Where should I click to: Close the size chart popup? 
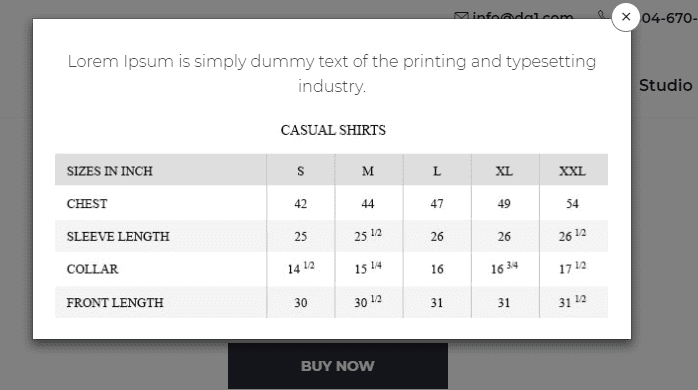click(x=625, y=17)
